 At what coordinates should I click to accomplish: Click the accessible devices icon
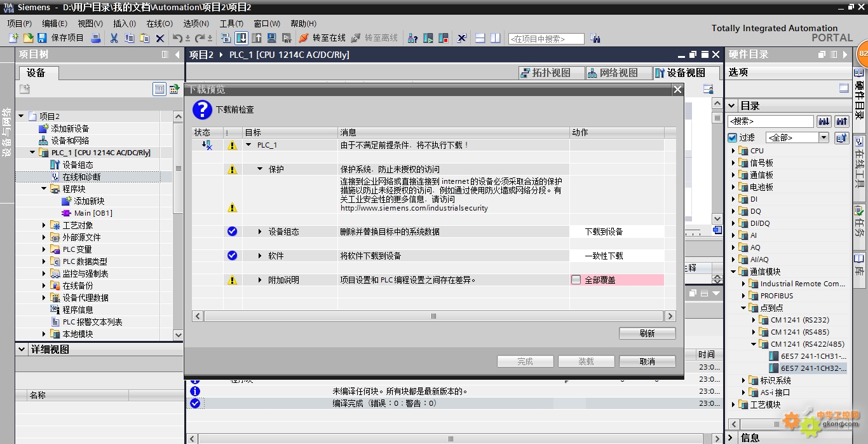coord(412,38)
